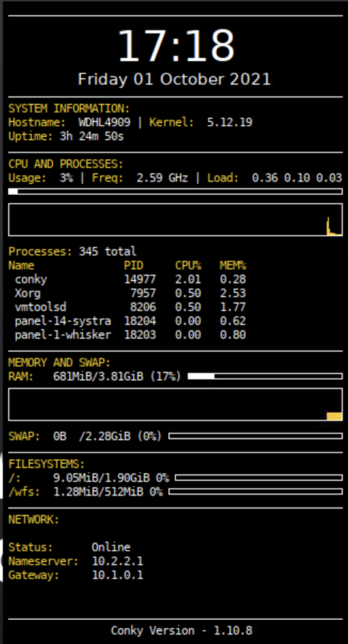Click the kernel version 5.12.19
The width and height of the screenshot is (348, 644).
click(x=230, y=123)
